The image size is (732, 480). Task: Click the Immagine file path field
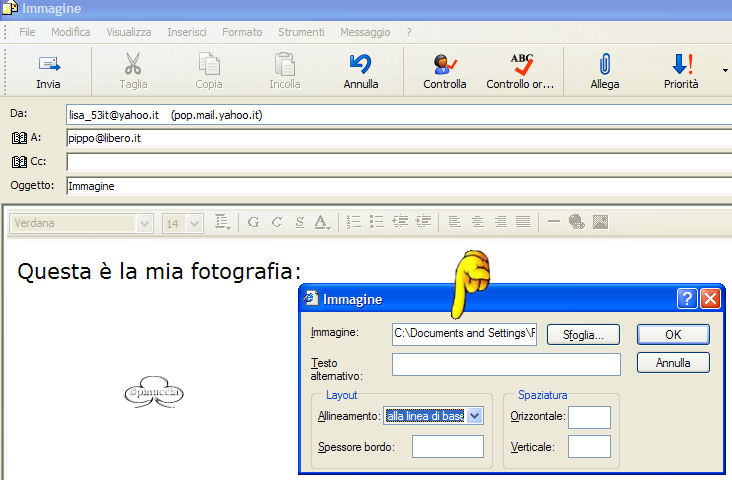pyautogui.click(x=465, y=334)
